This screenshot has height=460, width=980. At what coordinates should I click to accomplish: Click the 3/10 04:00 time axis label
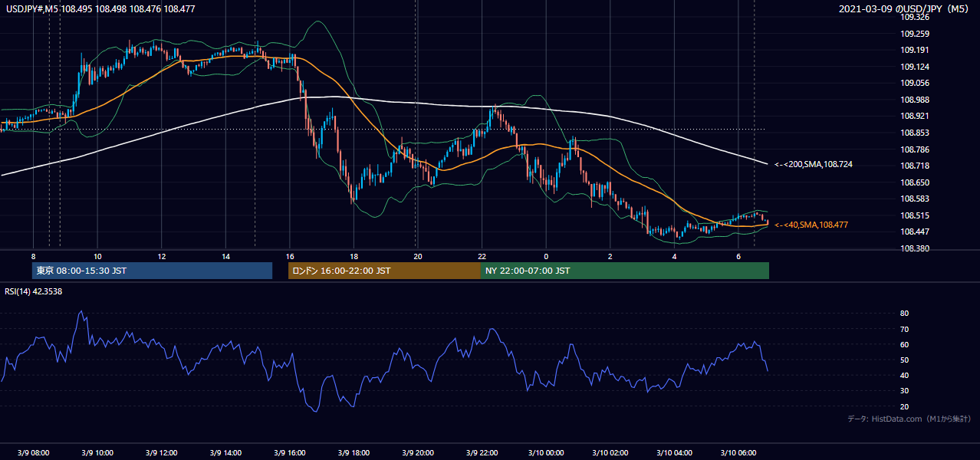tap(675, 452)
